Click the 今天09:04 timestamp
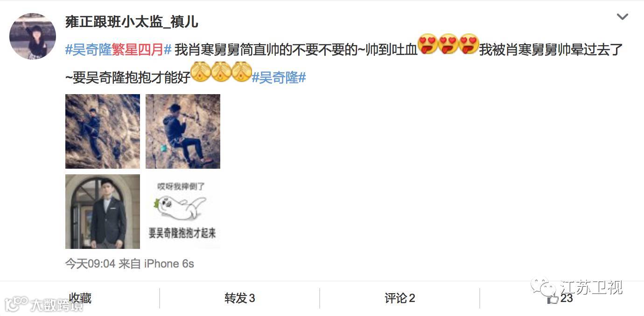The height and width of the screenshot is (316, 644). (90, 264)
